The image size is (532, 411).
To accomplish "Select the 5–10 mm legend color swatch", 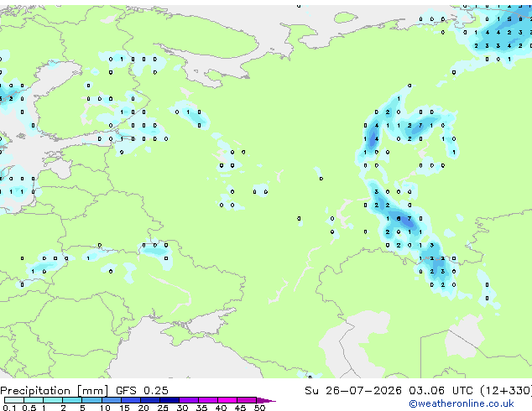I will [91, 400].
